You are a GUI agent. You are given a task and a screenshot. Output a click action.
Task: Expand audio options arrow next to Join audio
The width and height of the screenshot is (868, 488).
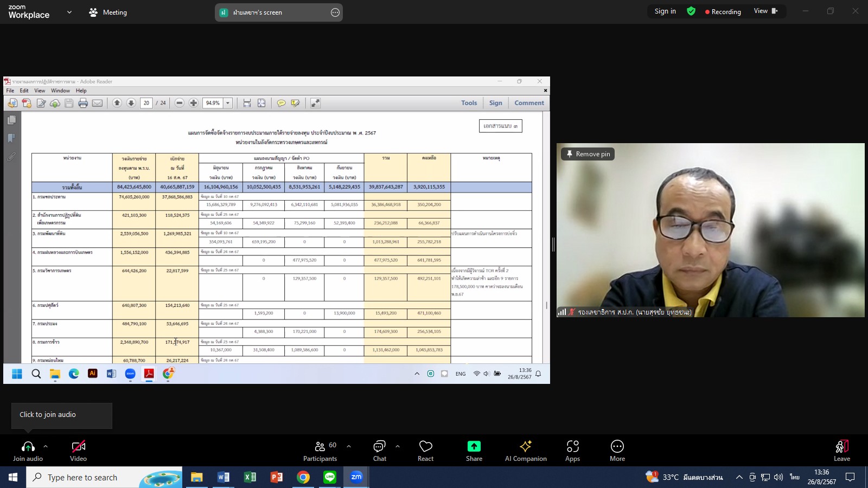point(46,446)
